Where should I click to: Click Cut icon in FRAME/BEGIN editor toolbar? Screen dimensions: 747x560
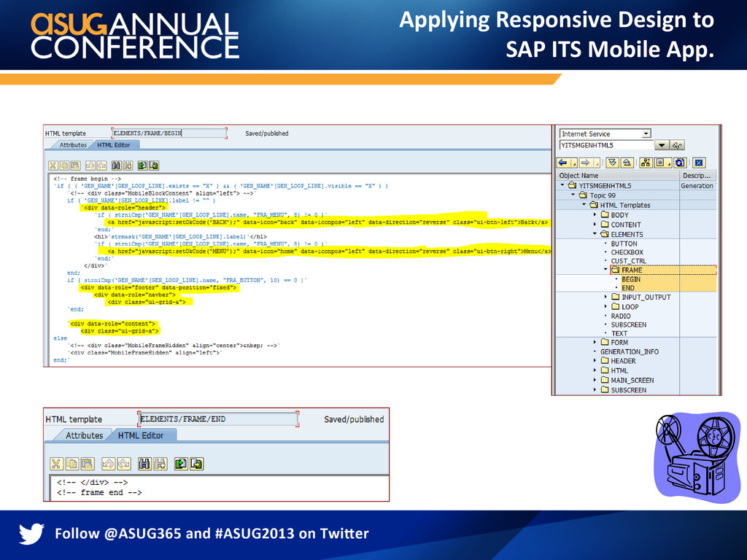coord(53,166)
